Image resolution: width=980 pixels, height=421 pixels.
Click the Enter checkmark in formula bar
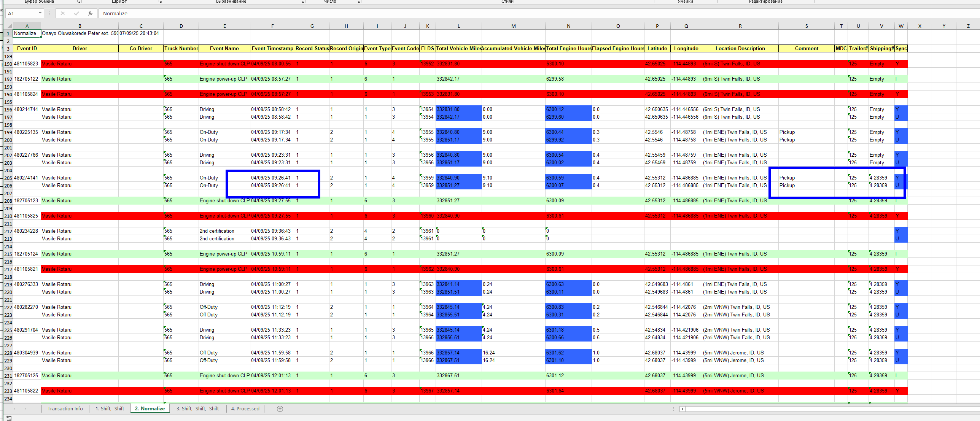(76, 13)
